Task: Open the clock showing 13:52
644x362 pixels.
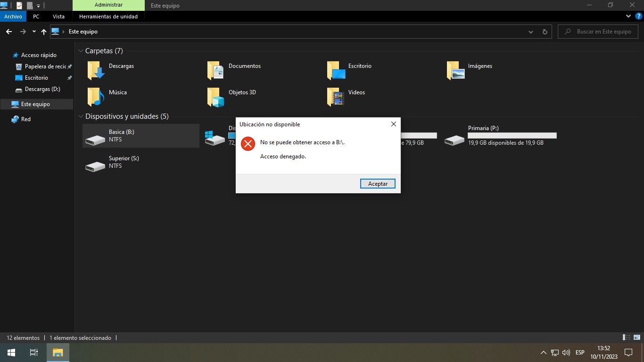Action: click(603, 353)
